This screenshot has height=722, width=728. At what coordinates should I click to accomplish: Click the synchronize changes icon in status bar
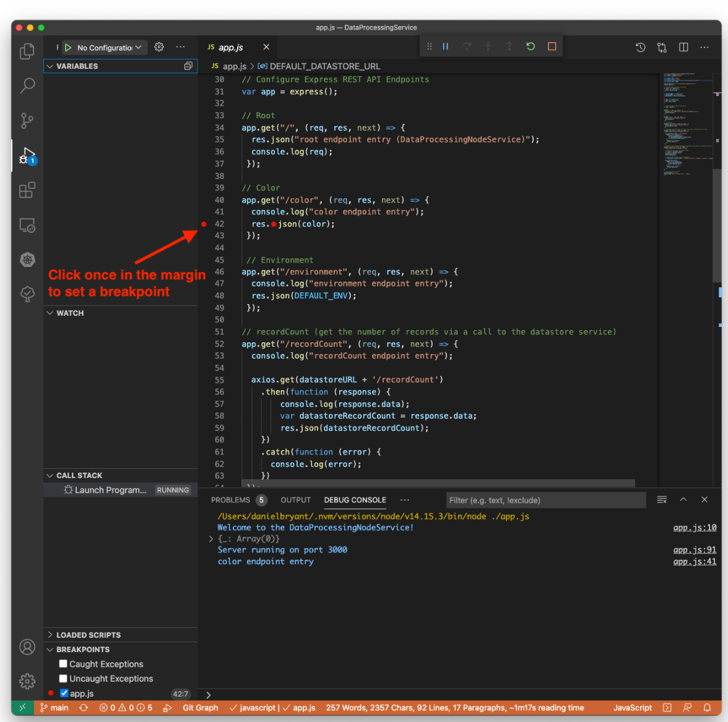click(84, 708)
